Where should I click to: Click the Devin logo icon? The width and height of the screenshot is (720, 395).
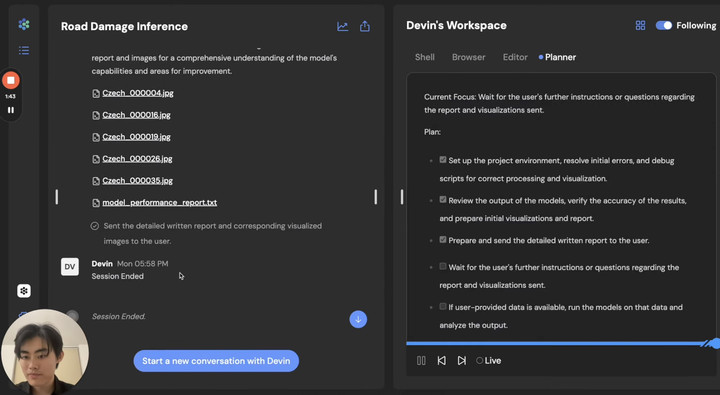tap(24, 24)
